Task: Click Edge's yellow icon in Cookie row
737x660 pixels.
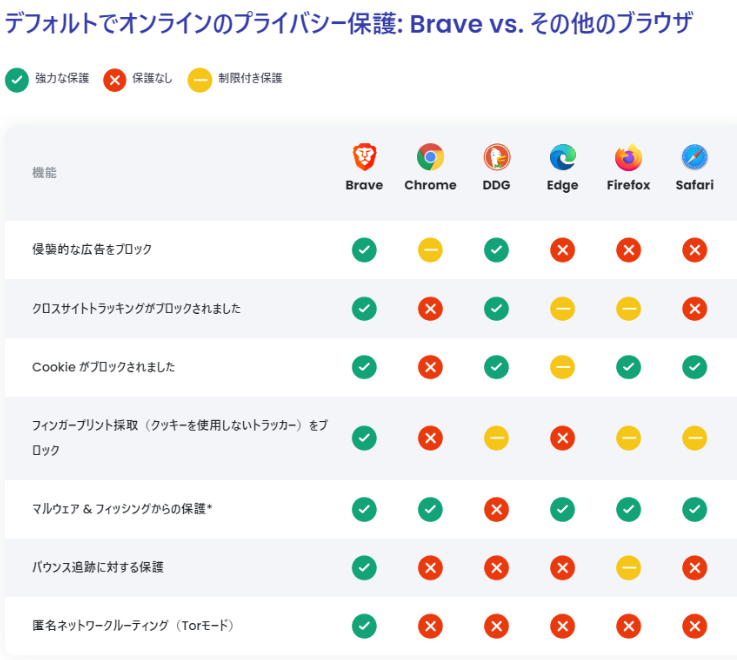Action: (x=563, y=367)
